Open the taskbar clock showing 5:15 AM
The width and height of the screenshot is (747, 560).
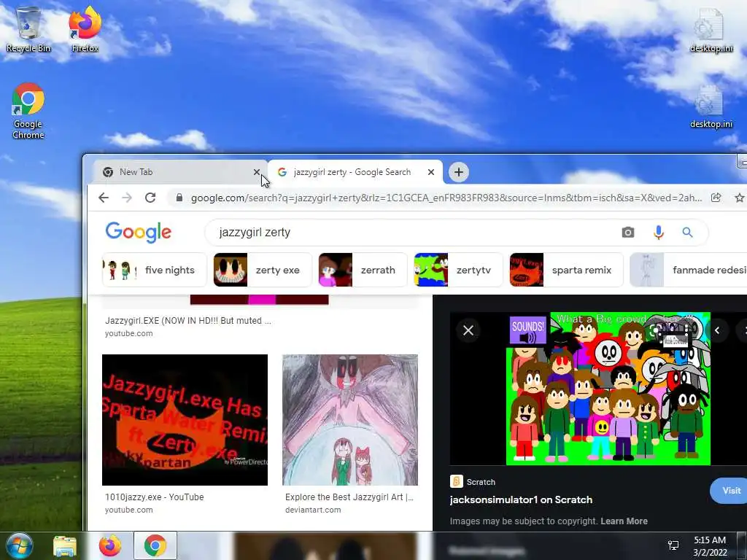pyautogui.click(x=710, y=546)
